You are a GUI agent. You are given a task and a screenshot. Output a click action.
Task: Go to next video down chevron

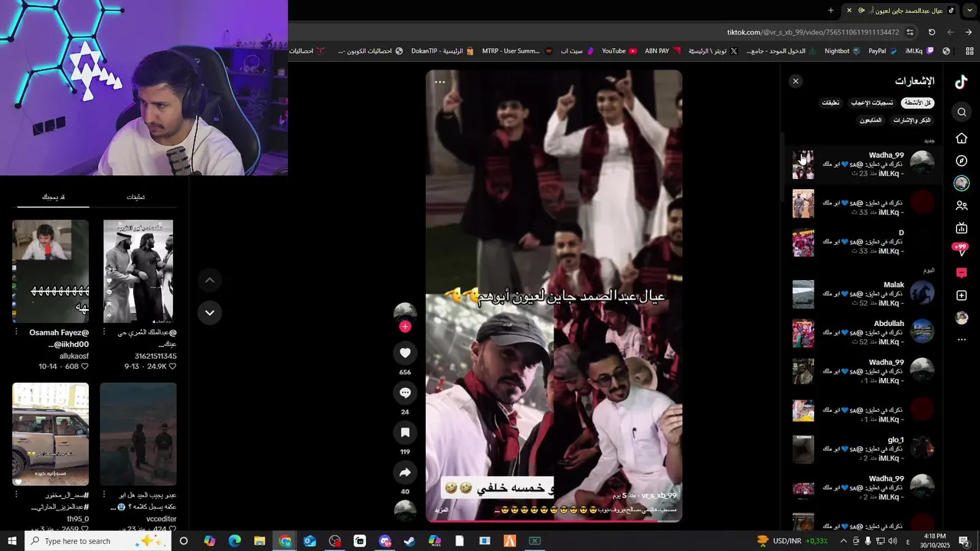[209, 312]
